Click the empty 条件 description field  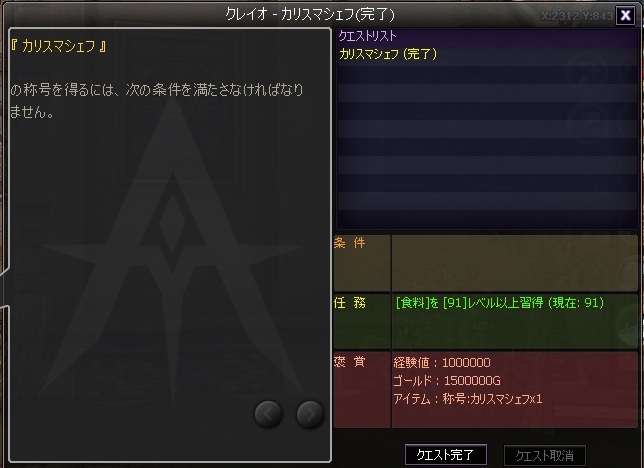[x=514, y=263]
